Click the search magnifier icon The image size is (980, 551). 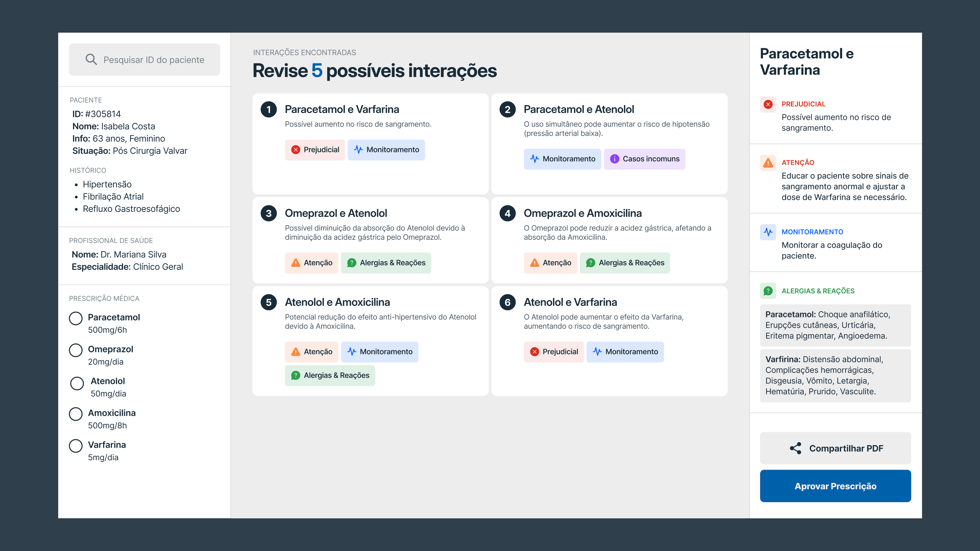pos(91,59)
